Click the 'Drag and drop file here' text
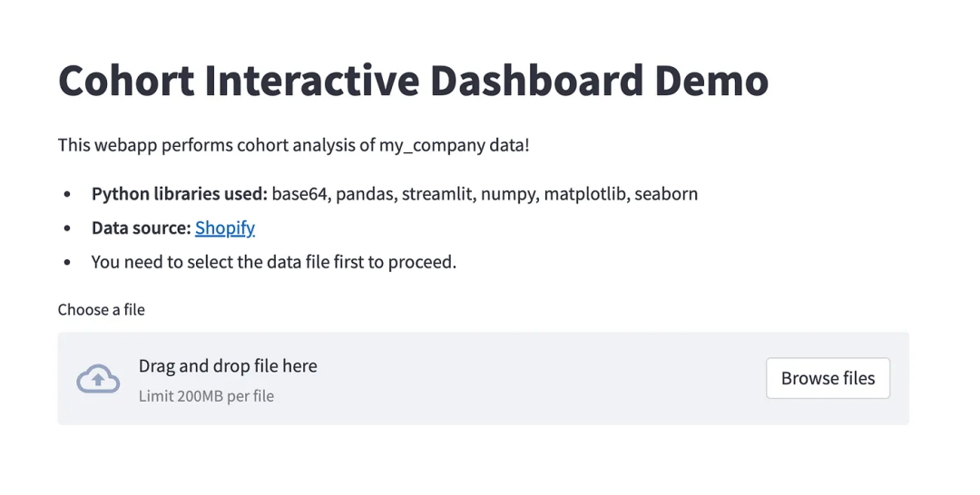980x495 pixels. (228, 366)
